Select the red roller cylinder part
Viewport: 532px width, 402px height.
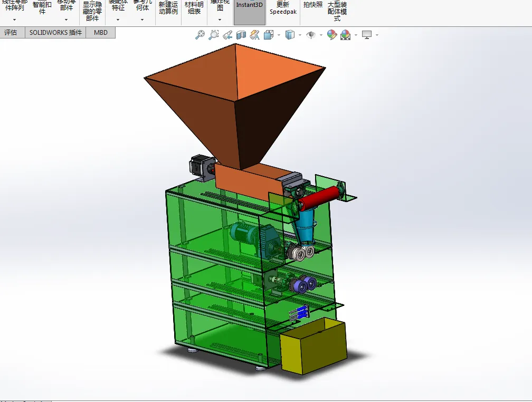click(319, 198)
